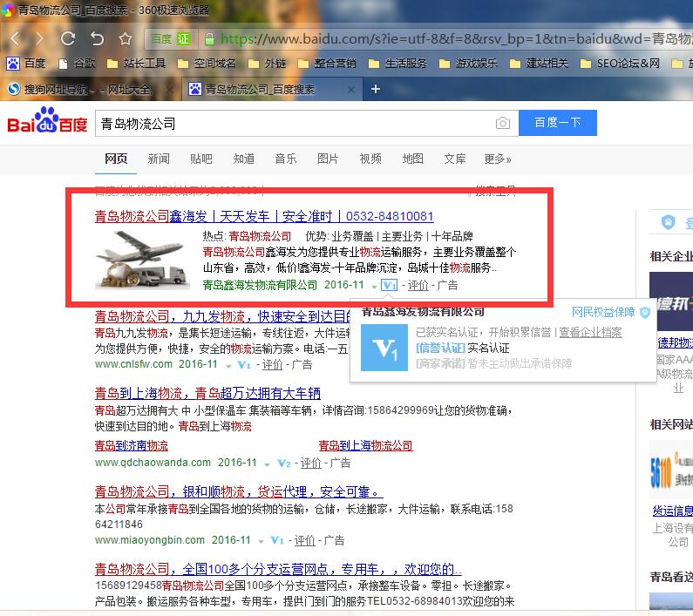Click the Baidu logo

(47, 120)
